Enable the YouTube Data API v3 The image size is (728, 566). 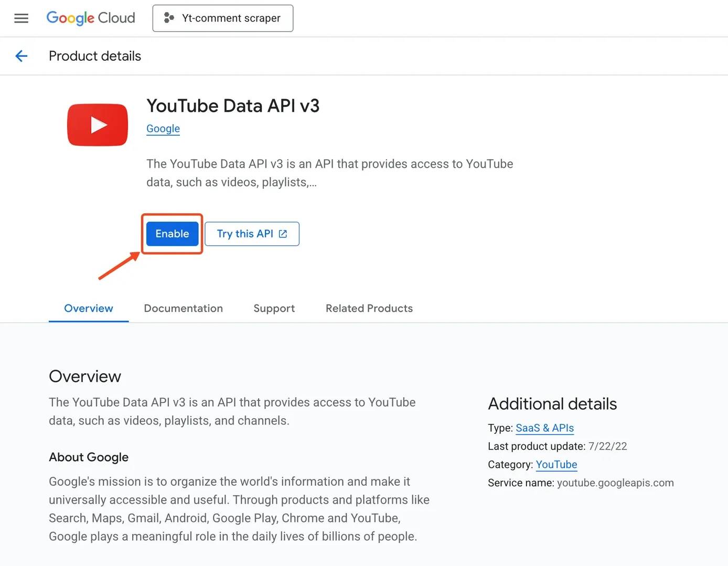pyautogui.click(x=172, y=234)
